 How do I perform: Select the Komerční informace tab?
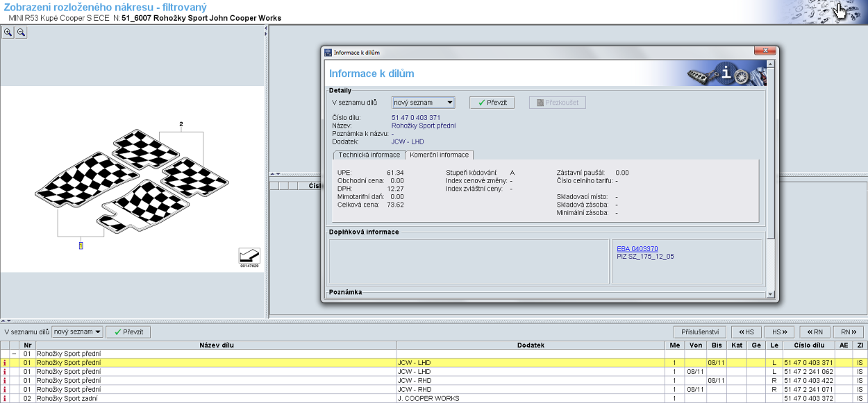tap(439, 155)
